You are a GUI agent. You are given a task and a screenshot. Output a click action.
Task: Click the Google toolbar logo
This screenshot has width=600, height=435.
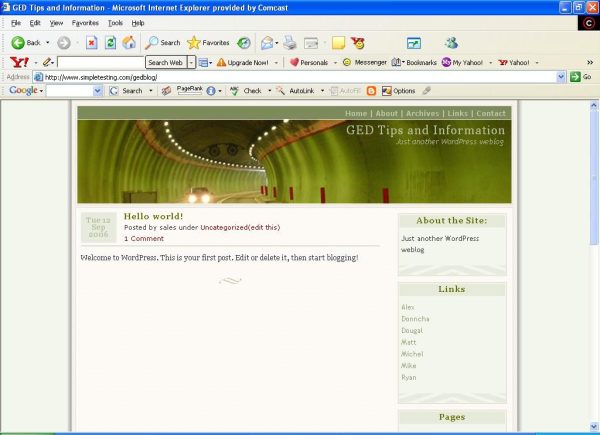23,91
